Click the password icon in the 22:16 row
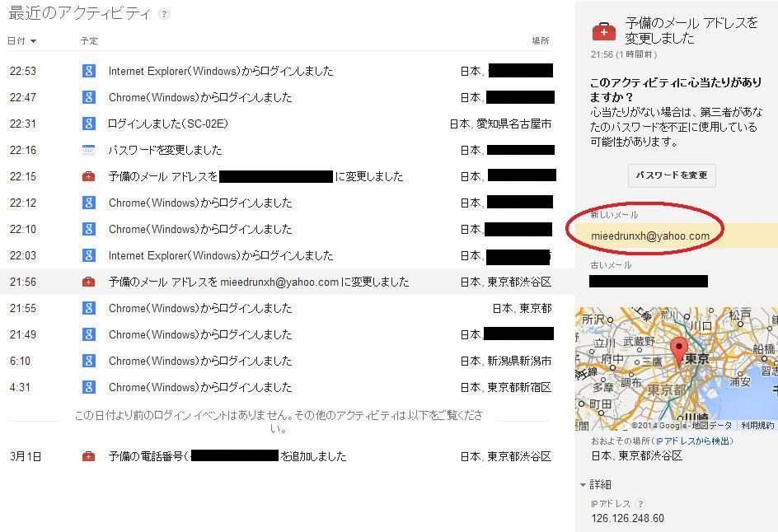The height and width of the screenshot is (532, 778). (89, 150)
